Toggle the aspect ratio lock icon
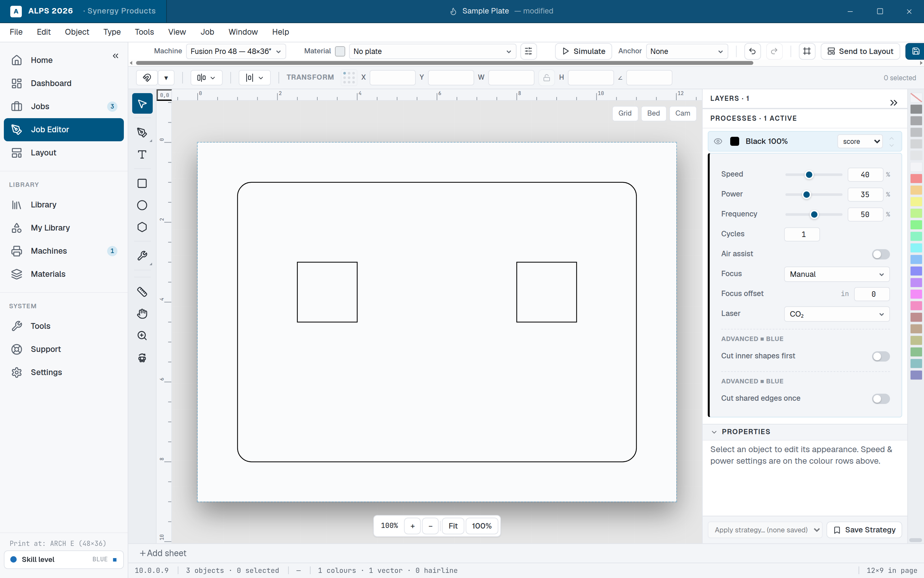Screen dimensions: 924x578 point(546,78)
